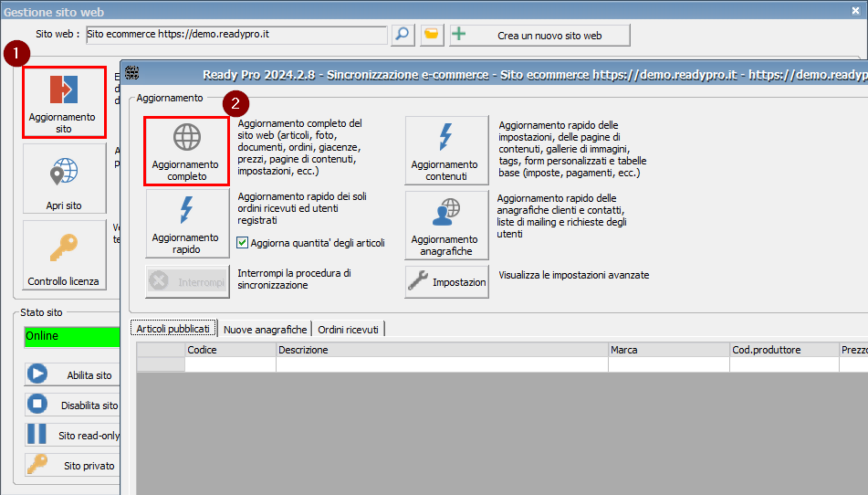The image size is (868, 495).
Task: Close the Gestione sito web window
Action: click(x=855, y=11)
